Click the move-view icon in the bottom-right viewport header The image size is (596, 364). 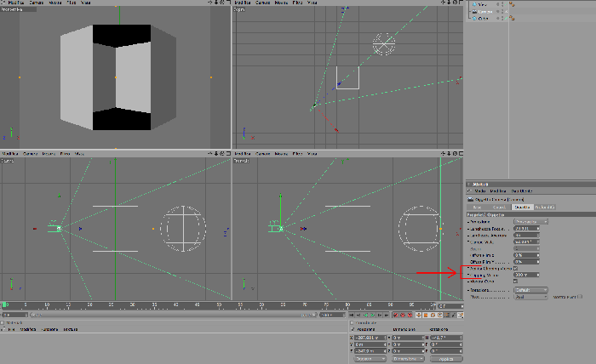443,154
